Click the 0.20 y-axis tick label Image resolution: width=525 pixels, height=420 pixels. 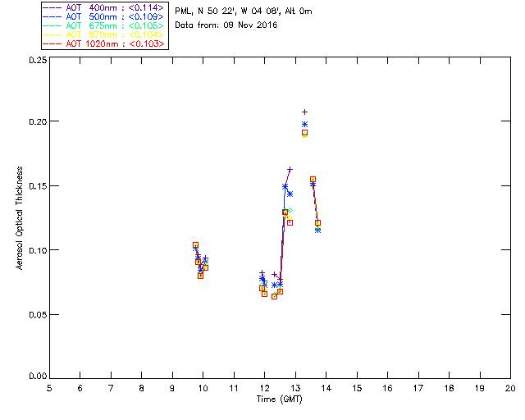(x=38, y=121)
